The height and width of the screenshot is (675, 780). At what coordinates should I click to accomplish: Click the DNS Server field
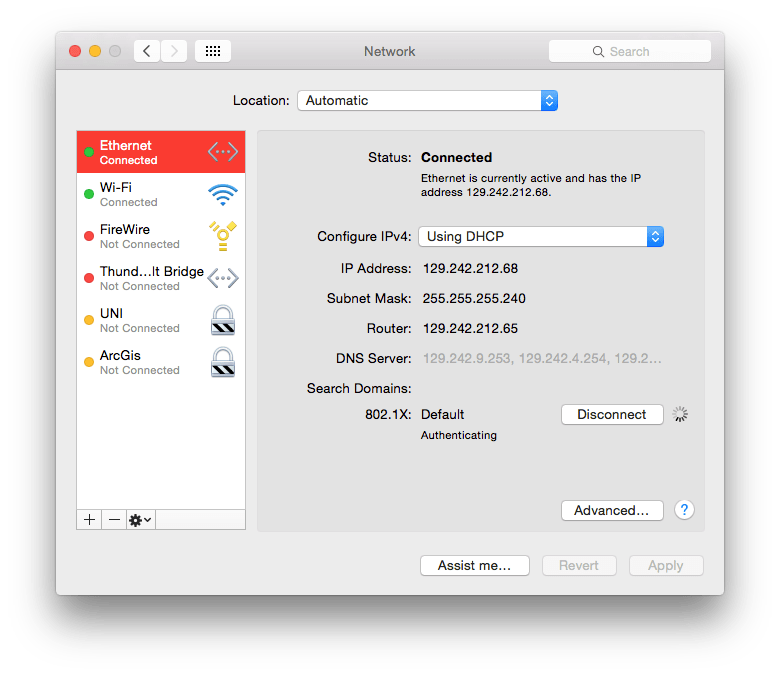[542, 359]
